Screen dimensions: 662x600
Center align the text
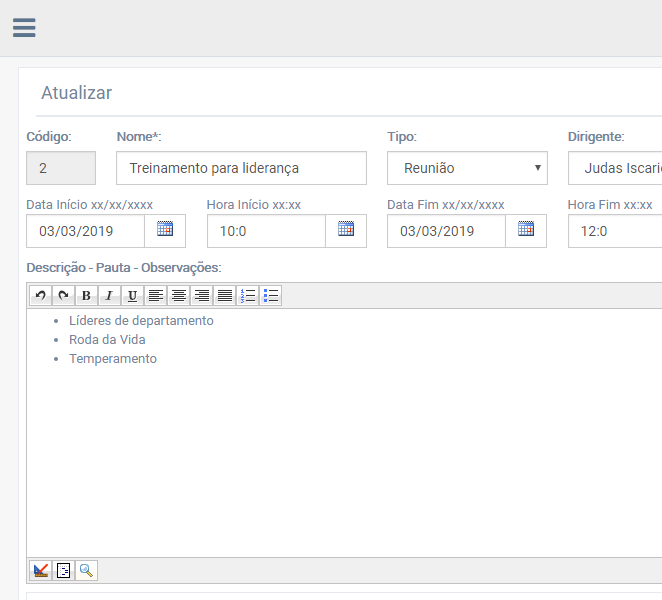click(179, 296)
